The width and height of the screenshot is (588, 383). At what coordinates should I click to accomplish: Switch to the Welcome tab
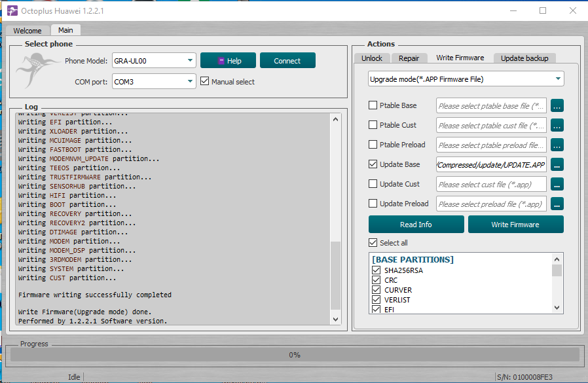[x=28, y=30]
